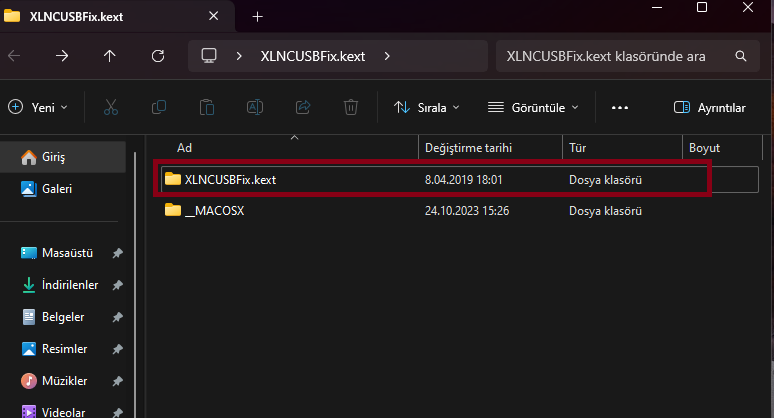The image size is (774, 418).
Task: Click the Cut scissors icon
Action: pyautogui.click(x=111, y=107)
